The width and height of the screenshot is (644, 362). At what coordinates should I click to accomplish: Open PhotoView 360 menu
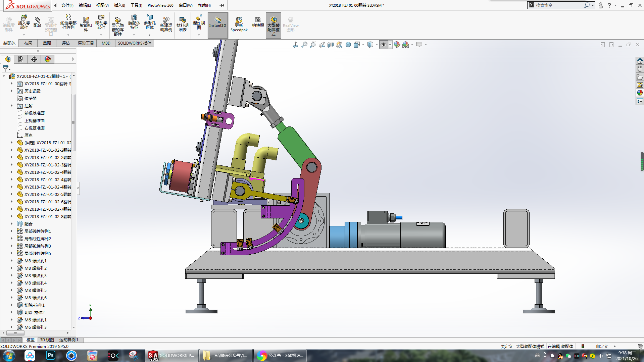tap(160, 5)
